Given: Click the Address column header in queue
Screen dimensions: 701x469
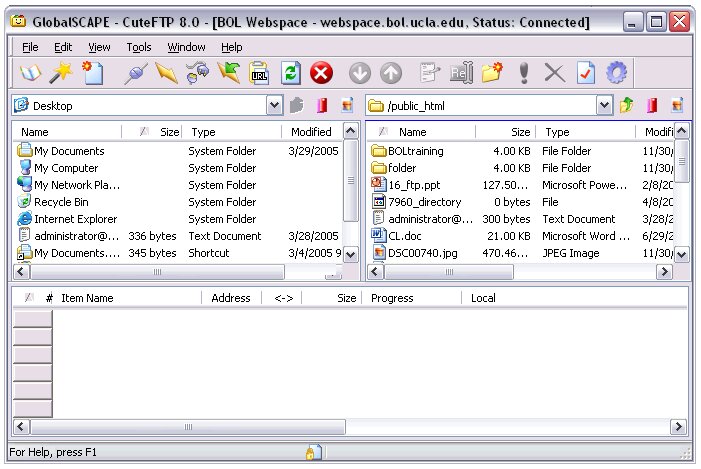Looking at the screenshot, I should click(x=231, y=298).
